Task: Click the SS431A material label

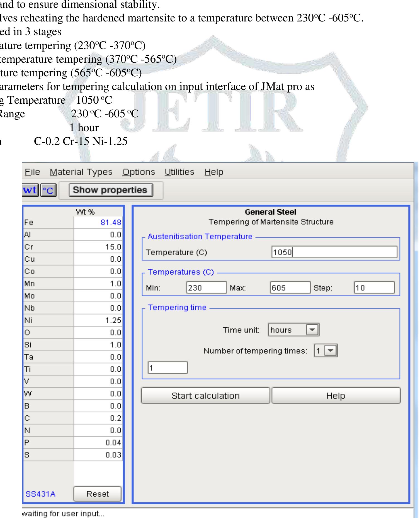Action: tap(40, 494)
